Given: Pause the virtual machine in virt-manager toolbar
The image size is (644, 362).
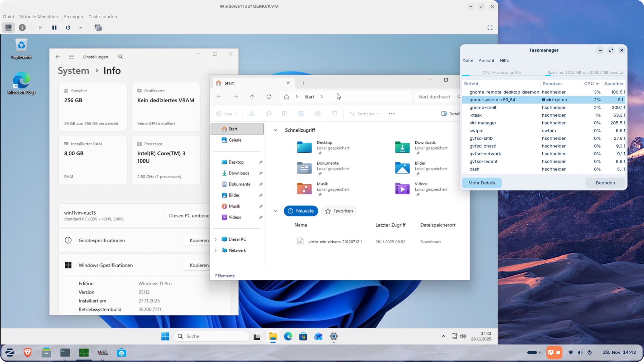Looking at the screenshot, I should coord(54,28).
